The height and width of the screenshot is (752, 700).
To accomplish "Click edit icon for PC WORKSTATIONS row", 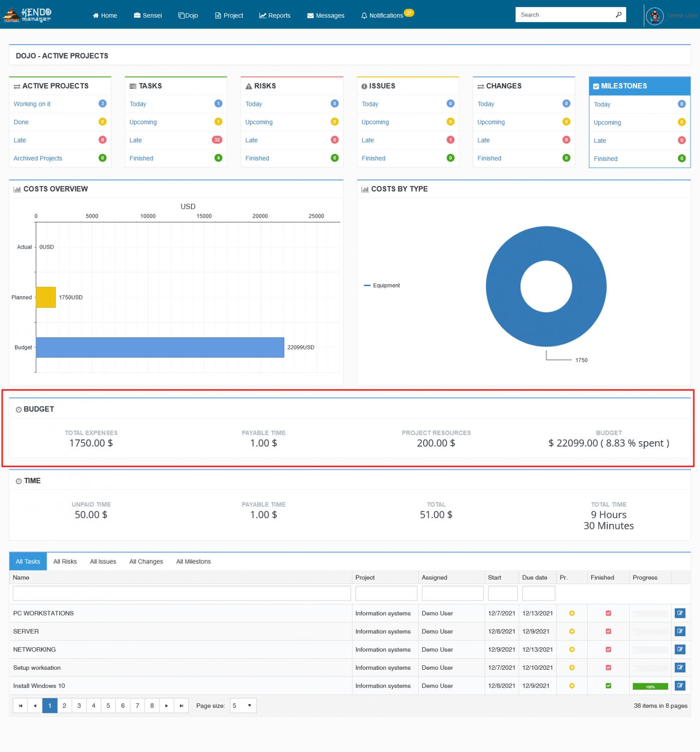I will pyautogui.click(x=679, y=613).
